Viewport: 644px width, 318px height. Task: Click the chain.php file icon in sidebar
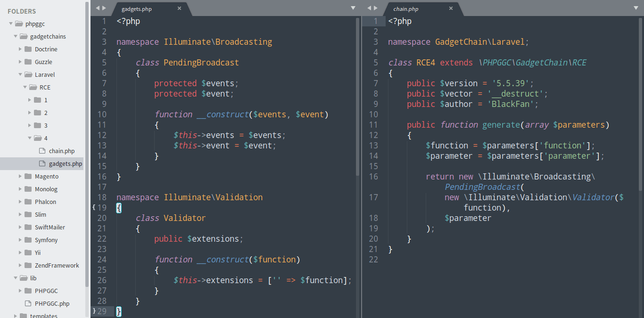coord(41,151)
